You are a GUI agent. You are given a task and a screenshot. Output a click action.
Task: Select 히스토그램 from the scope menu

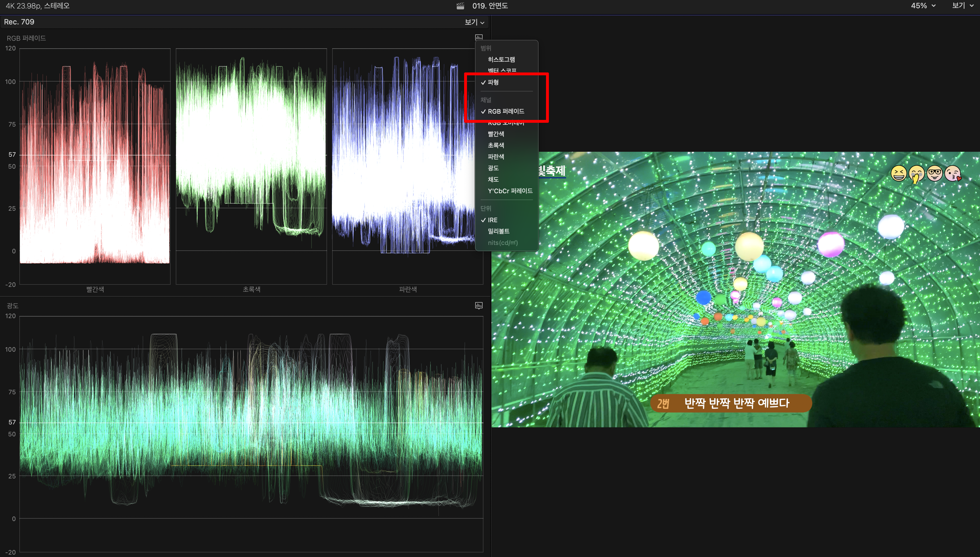(501, 59)
